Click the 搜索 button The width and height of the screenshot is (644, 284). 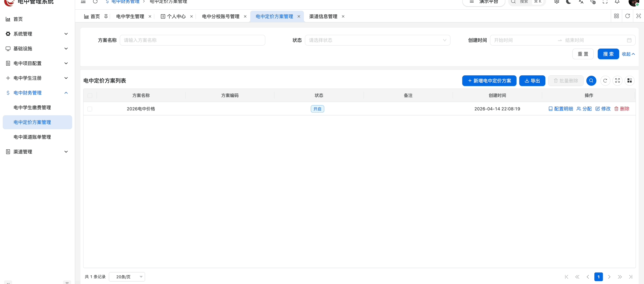[608, 54]
